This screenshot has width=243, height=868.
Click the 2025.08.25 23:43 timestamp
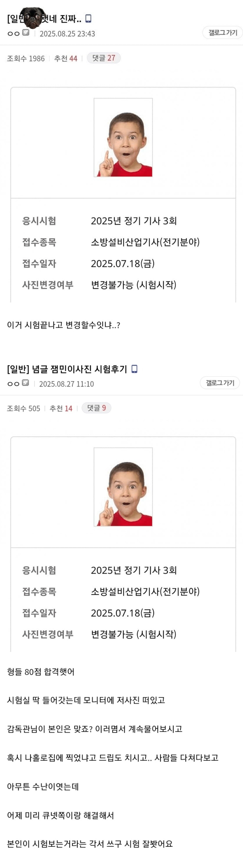tap(67, 34)
